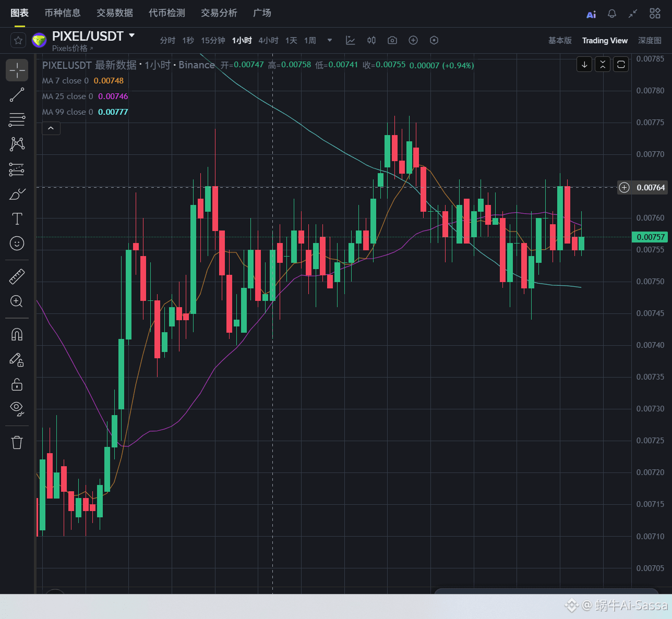Click the 0.00775 price axis label
This screenshot has width=672, height=619.
tap(650, 123)
